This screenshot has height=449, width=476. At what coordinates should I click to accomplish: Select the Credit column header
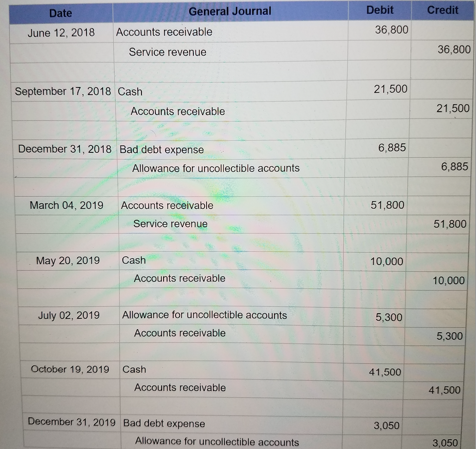click(x=443, y=10)
